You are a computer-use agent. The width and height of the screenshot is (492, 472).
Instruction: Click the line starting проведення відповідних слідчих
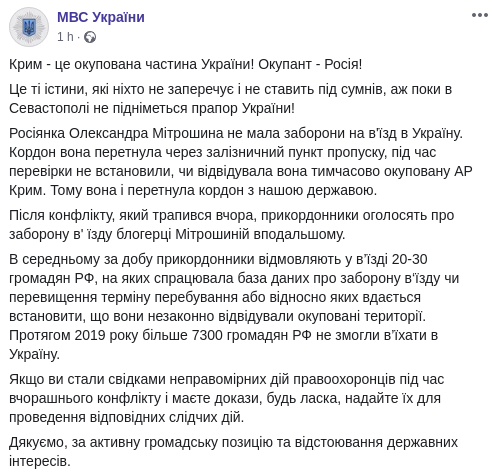126,417
